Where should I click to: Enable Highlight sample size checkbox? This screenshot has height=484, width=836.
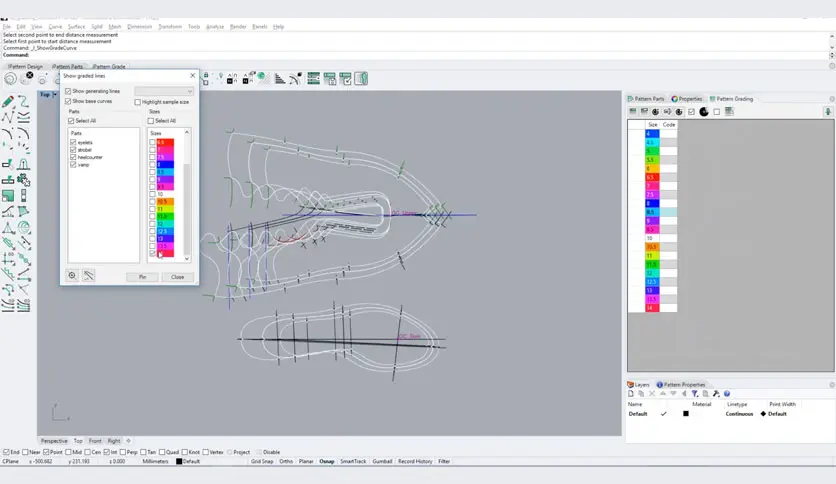[x=138, y=102]
